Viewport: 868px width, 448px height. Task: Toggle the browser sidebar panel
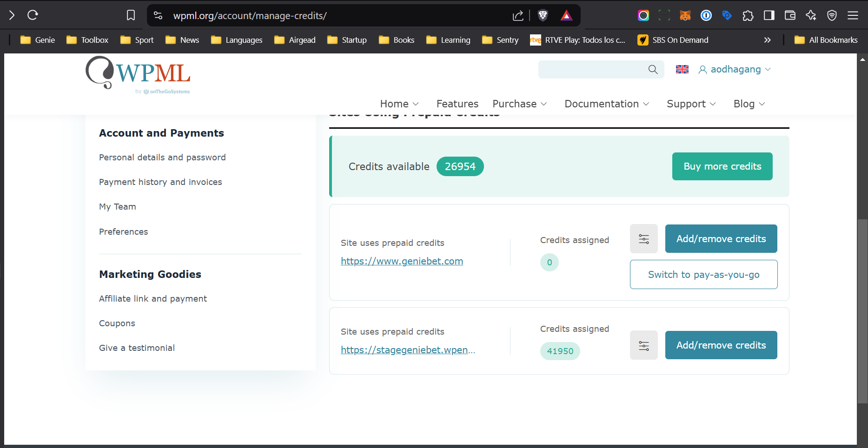[x=769, y=15]
